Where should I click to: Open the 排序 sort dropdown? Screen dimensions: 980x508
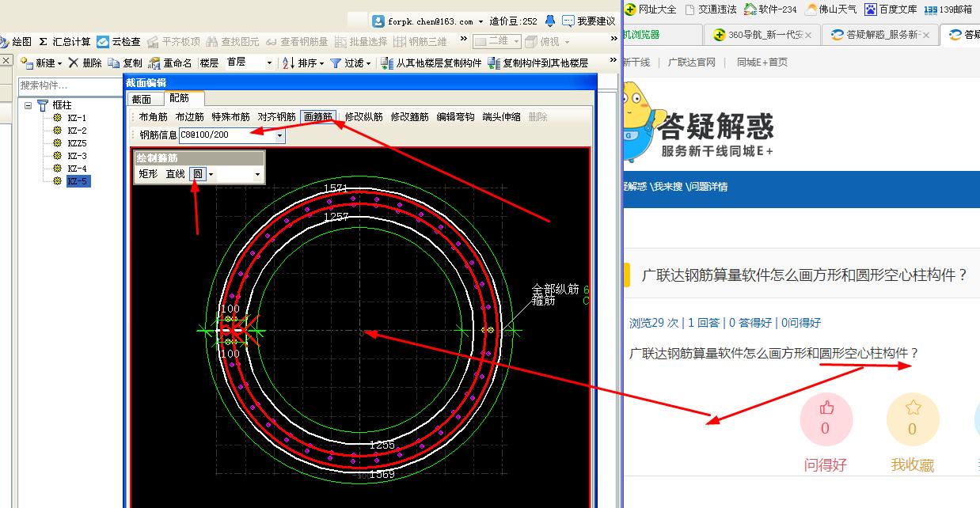[x=303, y=63]
